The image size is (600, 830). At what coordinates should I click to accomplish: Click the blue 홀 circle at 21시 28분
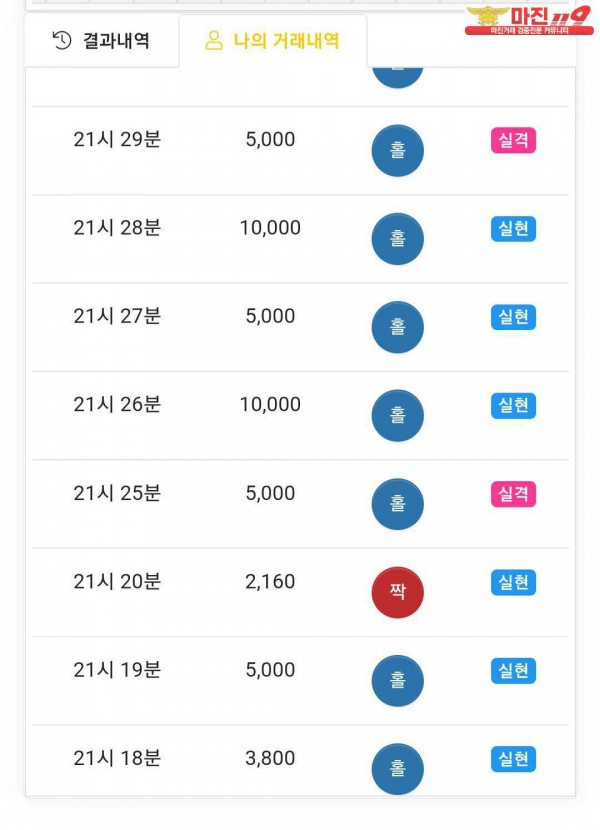click(398, 239)
